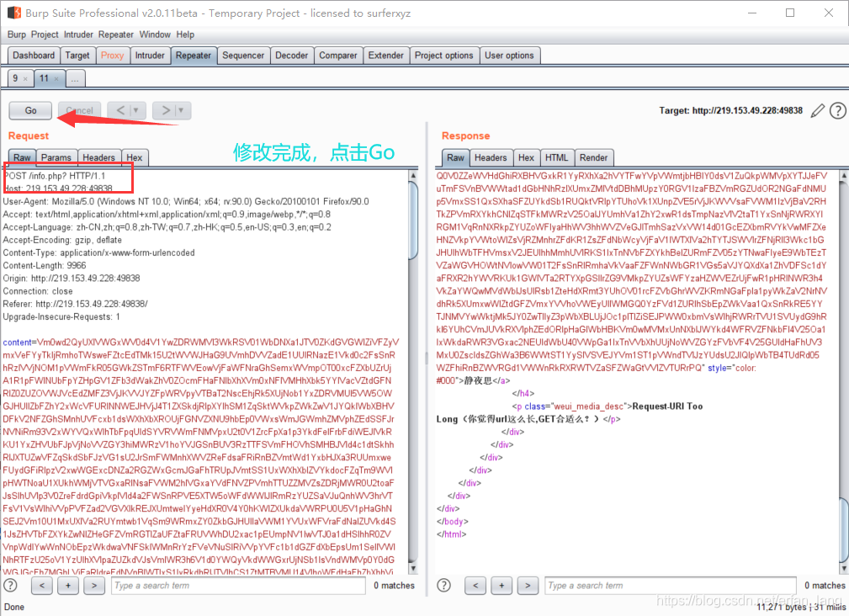Click the content parameter name in request body
The image size is (849, 616).
pos(18,343)
